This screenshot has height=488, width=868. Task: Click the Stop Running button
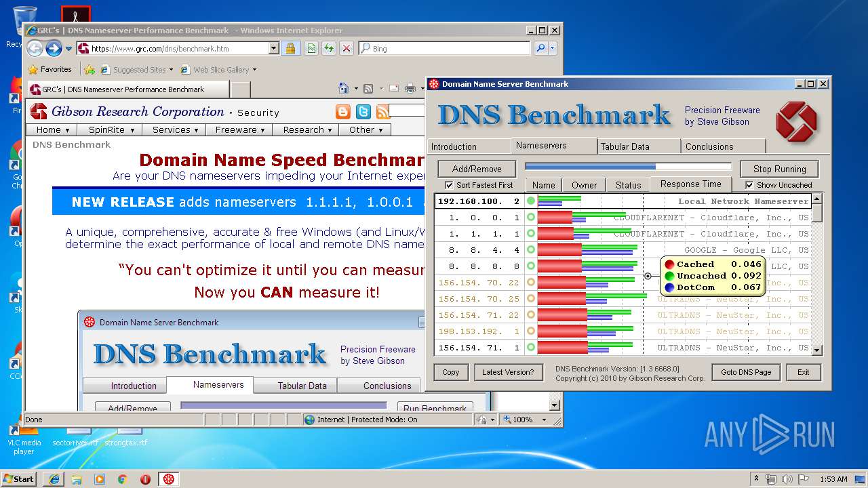pos(779,169)
